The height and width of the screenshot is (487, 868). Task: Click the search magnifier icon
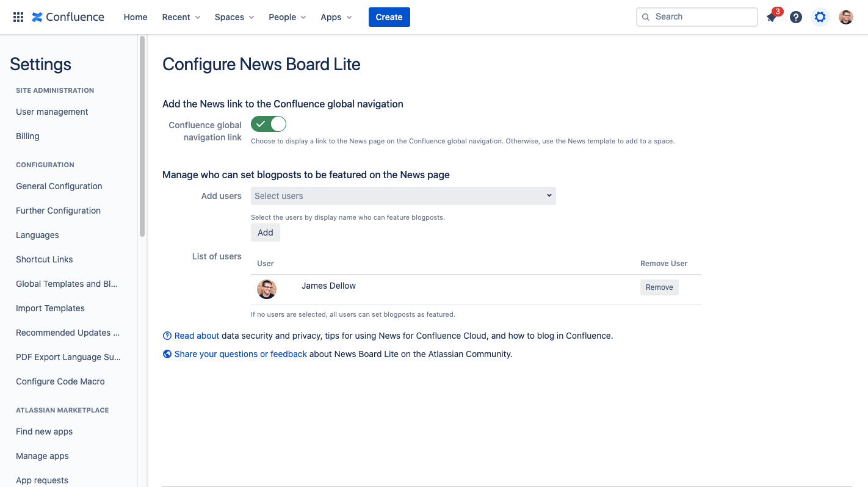[646, 17]
